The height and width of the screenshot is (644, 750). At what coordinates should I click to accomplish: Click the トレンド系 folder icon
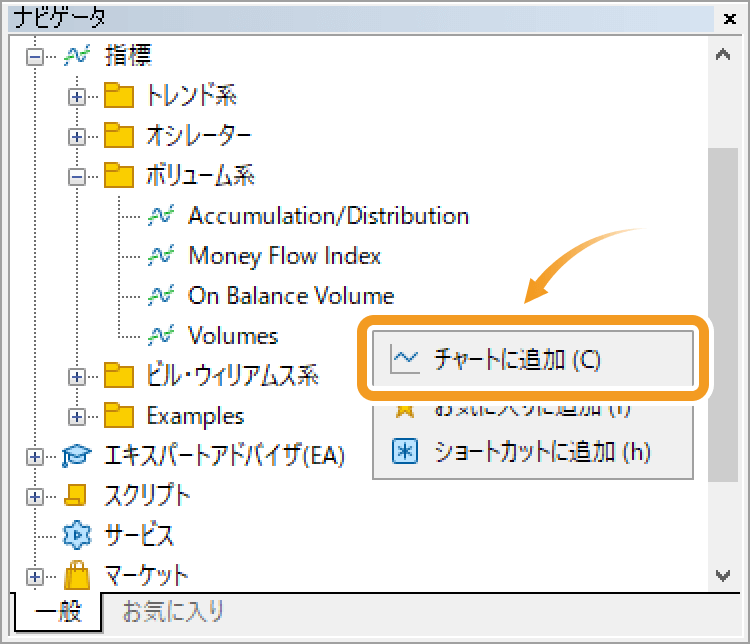(119, 95)
